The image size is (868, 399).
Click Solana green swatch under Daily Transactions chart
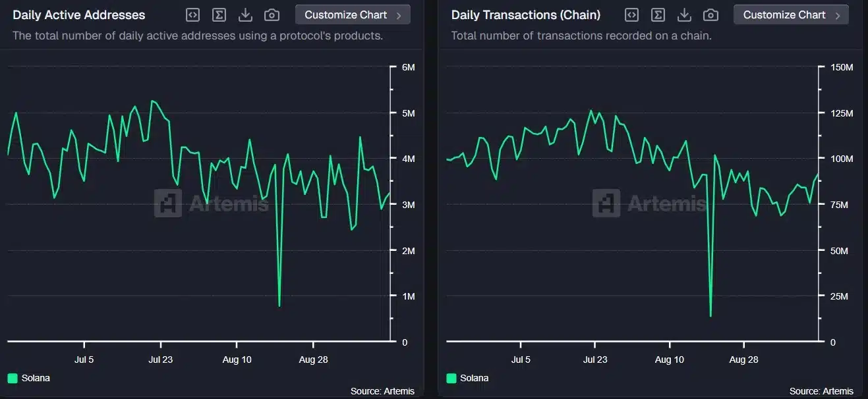point(451,378)
